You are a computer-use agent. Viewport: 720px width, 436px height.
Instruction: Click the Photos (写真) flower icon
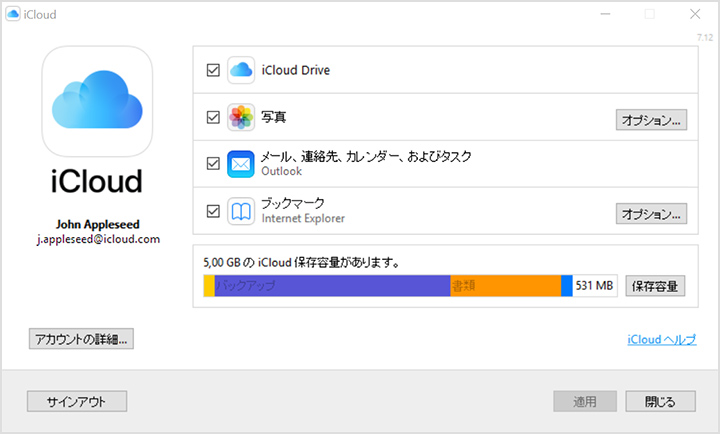coord(241,118)
